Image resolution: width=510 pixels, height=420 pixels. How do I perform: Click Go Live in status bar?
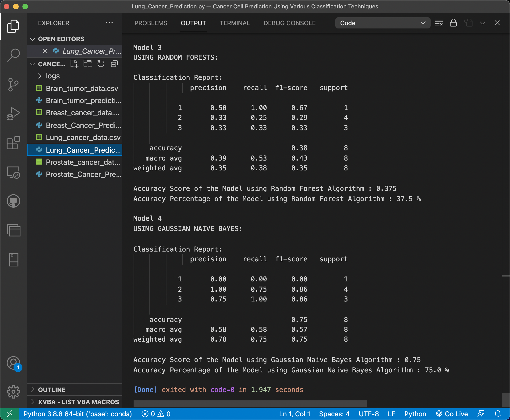(452, 414)
